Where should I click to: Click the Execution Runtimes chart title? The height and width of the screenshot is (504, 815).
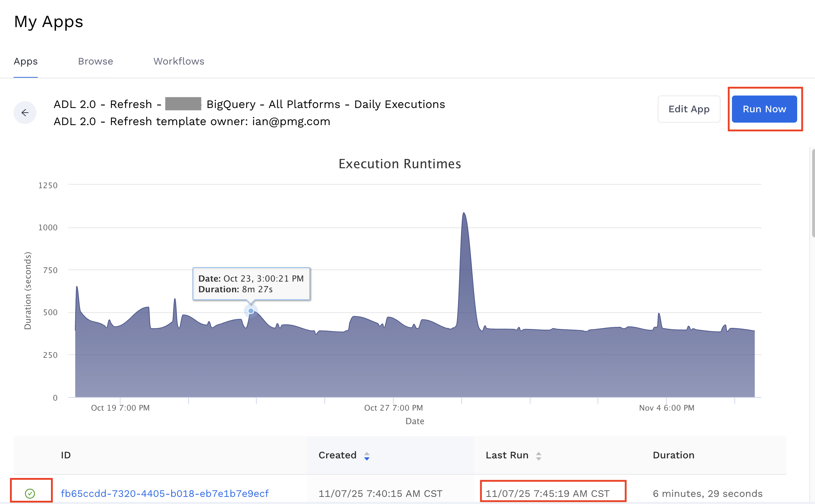pyautogui.click(x=400, y=164)
